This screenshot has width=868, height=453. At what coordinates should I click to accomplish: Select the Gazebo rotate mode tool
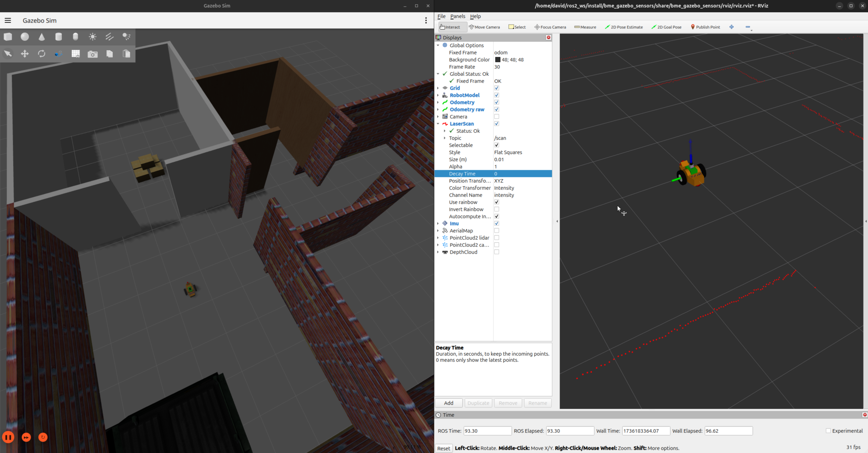pos(41,54)
